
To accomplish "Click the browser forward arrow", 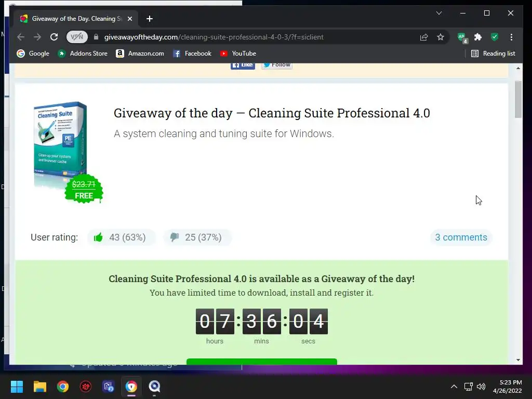I will point(37,37).
